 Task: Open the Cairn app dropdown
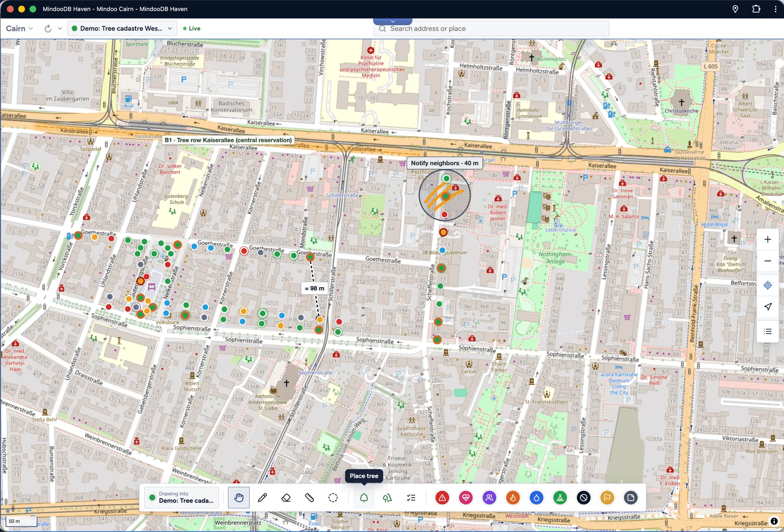tap(20, 28)
